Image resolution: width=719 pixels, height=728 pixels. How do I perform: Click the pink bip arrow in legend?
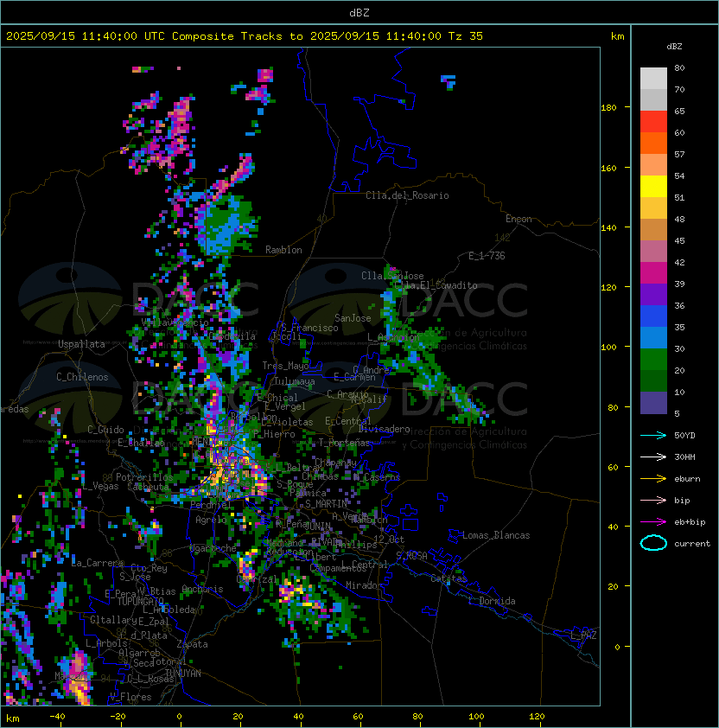pyautogui.click(x=653, y=500)
